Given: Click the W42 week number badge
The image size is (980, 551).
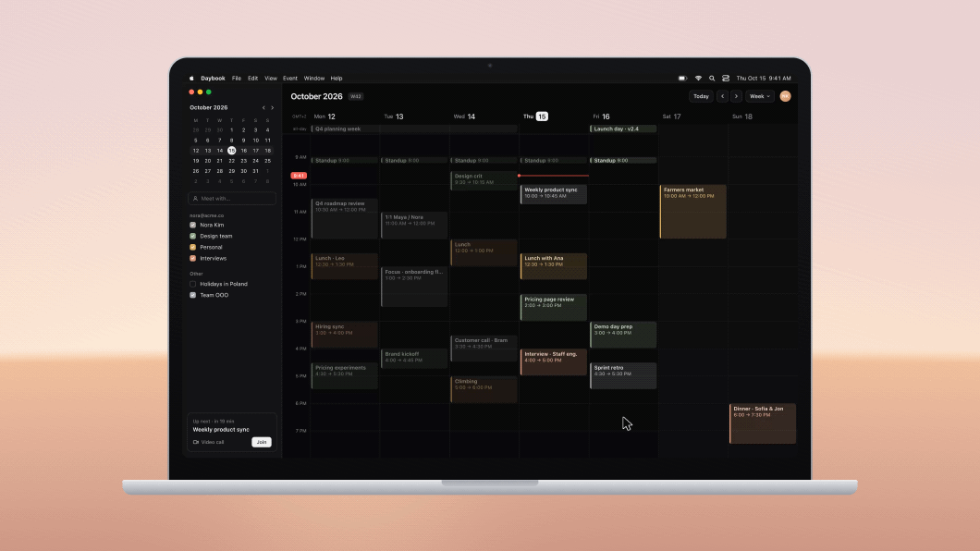Looking at the screenshot, I should coord(356,96).
